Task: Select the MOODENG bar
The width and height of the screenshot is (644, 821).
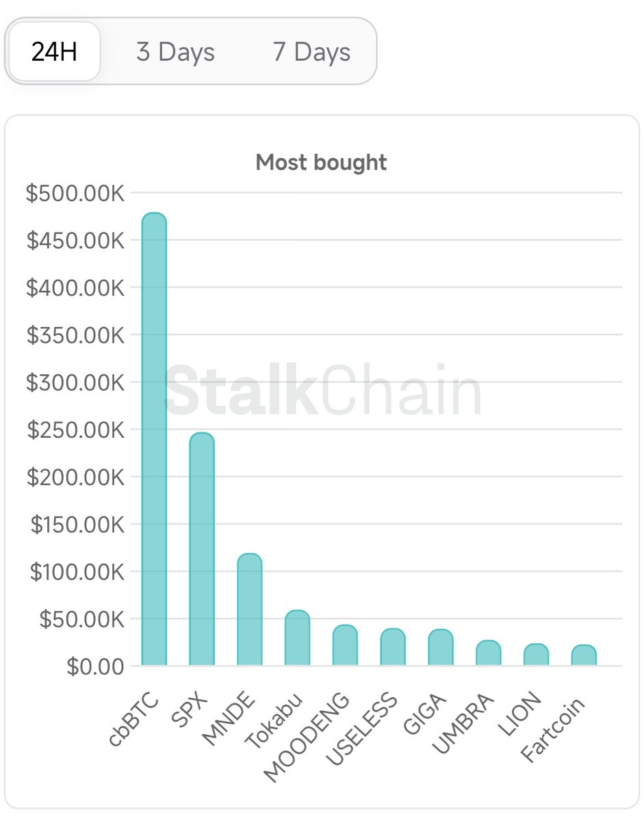Action: click(345, 645)
